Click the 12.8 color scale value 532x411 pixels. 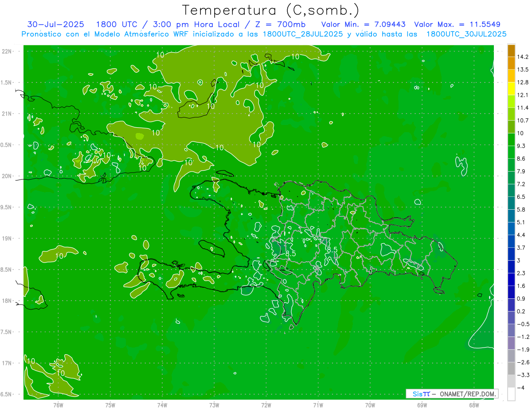[523, 82]
